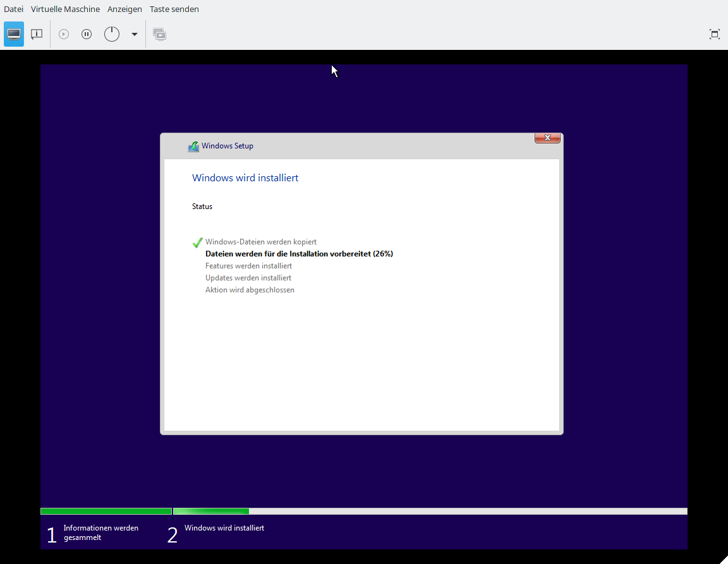Click the completed step 1 progress bar
The height and width of the screenshot is (564, 728).
coord(106,511)
